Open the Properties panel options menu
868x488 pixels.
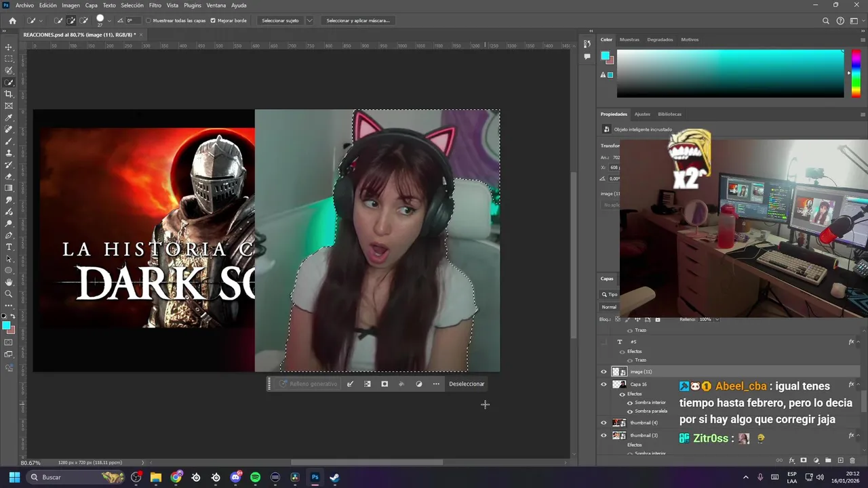pos(862,114)
